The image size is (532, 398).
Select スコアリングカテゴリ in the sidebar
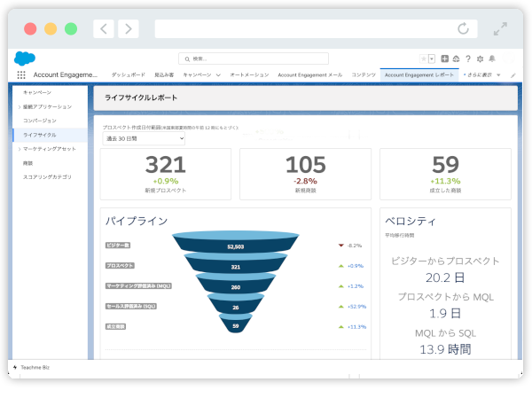coord(47,177)
